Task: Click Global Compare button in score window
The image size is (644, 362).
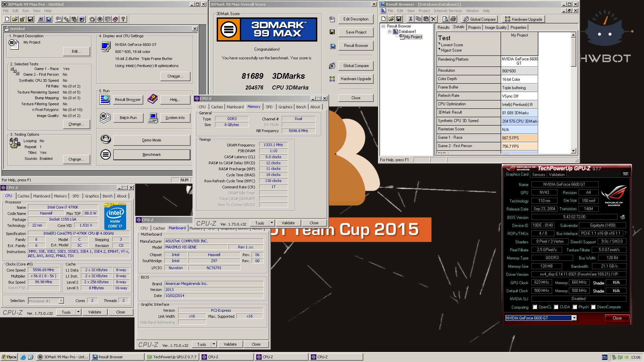Action: [x=356, y=66]
